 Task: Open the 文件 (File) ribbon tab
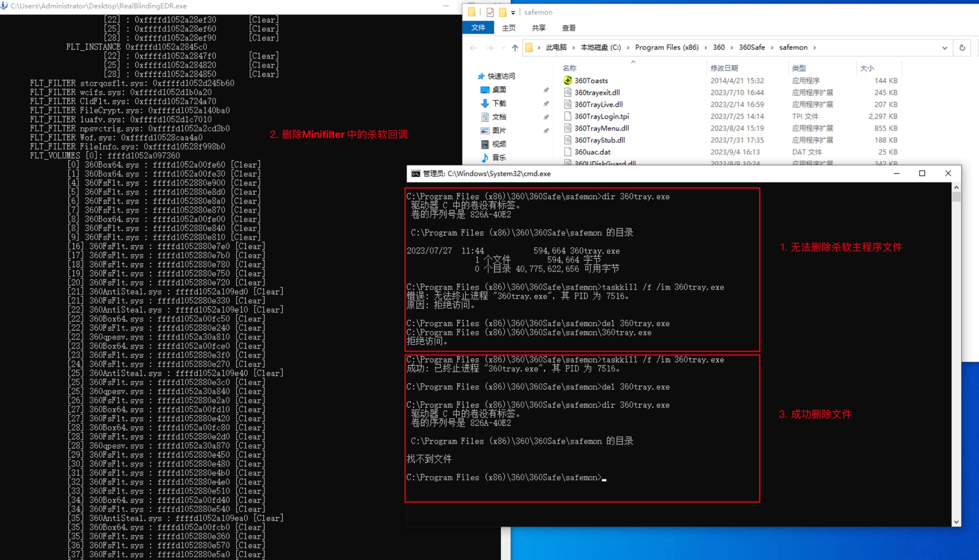click(478, 28)
